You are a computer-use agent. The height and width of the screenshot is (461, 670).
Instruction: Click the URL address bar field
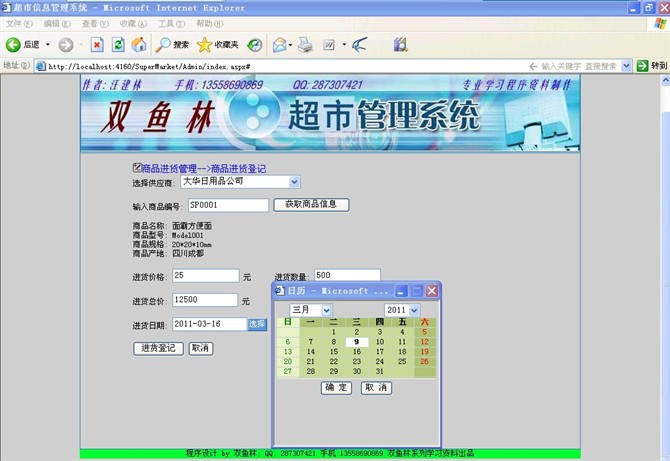(282, 66)
